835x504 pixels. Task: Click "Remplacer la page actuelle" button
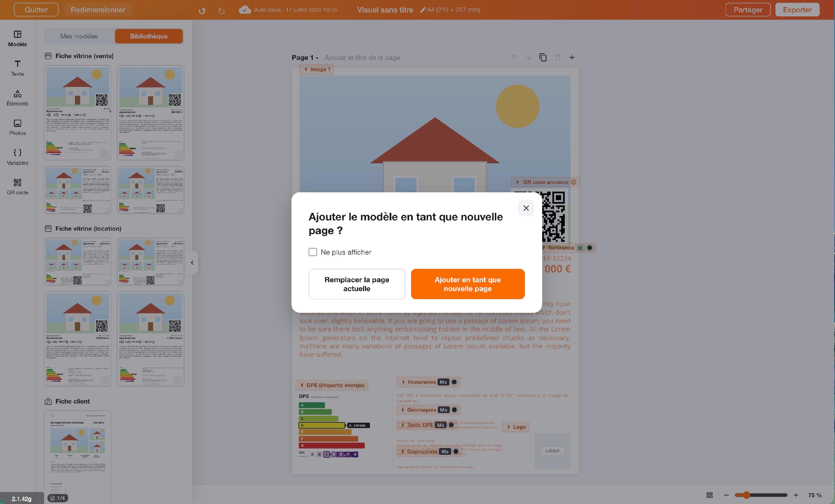click(357, 284)
